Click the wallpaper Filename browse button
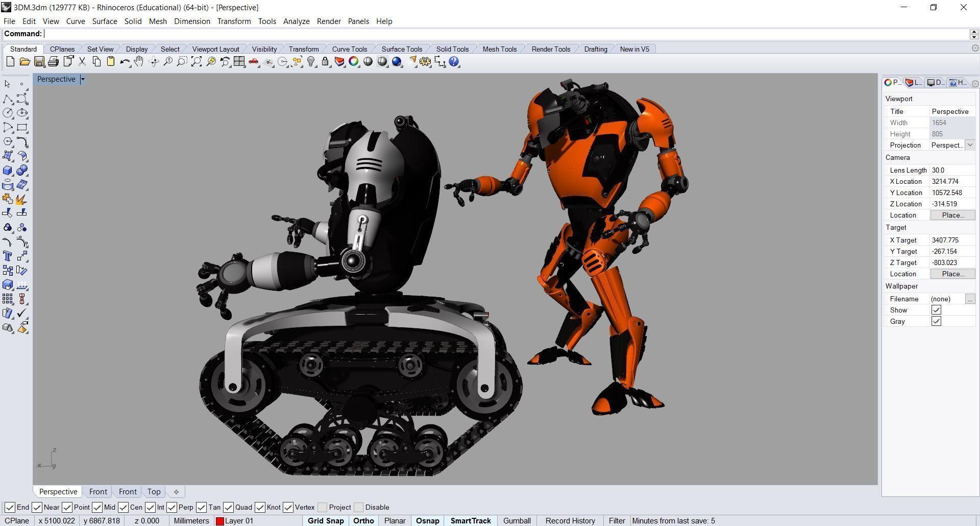980x526 pixels. tap(970, 299)
